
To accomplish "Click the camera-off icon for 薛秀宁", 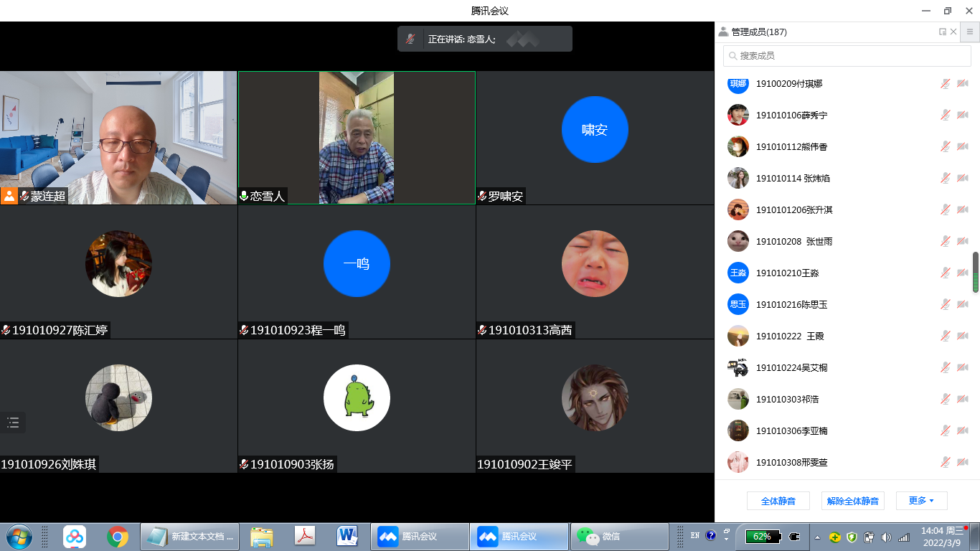I will 963,116.
